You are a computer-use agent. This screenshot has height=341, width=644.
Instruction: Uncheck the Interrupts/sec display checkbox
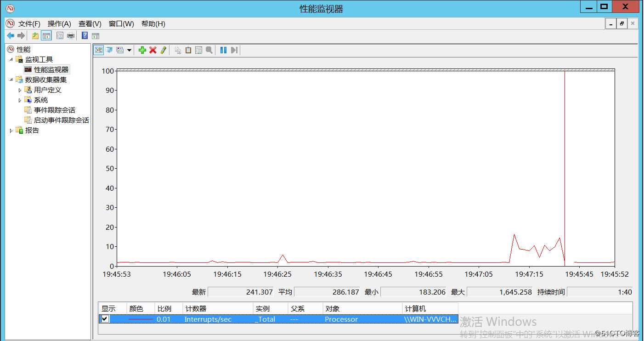(105, 319)
